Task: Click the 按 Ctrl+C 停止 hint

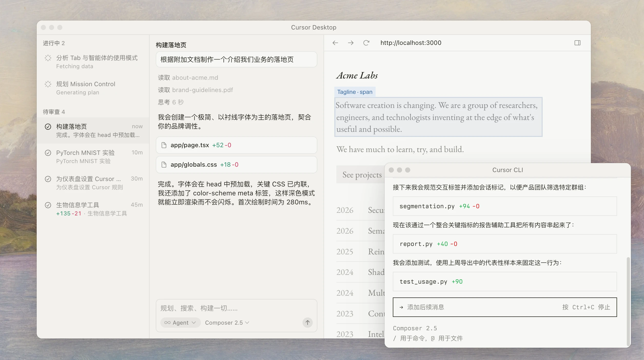Action: coord(586,307)
